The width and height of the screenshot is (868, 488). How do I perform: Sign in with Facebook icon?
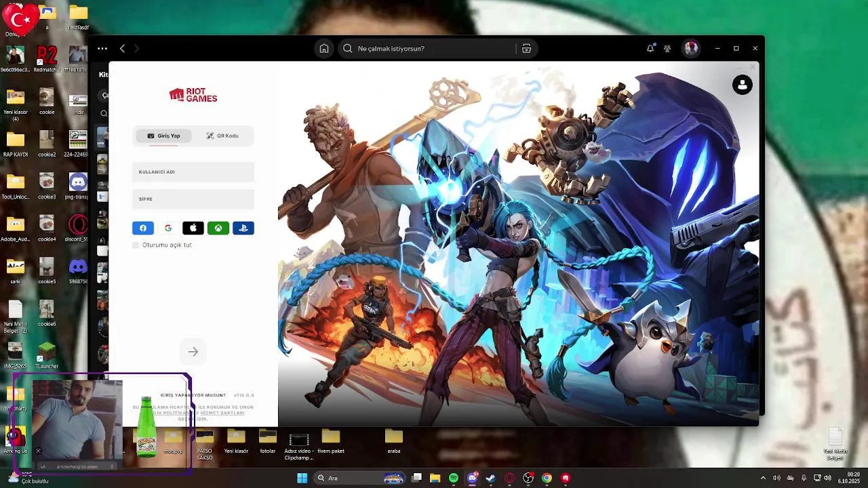click(x=143, y=228)
